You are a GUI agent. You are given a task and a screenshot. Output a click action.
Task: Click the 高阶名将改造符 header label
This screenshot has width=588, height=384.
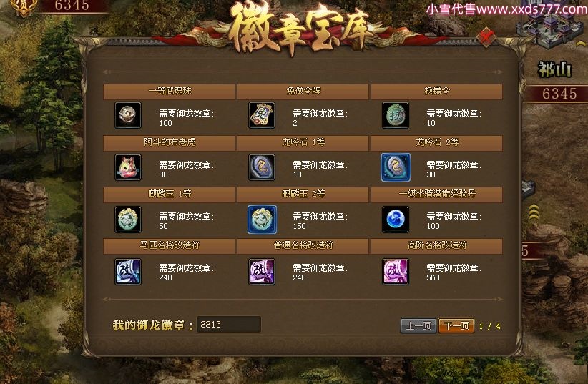tap(437, 245)
